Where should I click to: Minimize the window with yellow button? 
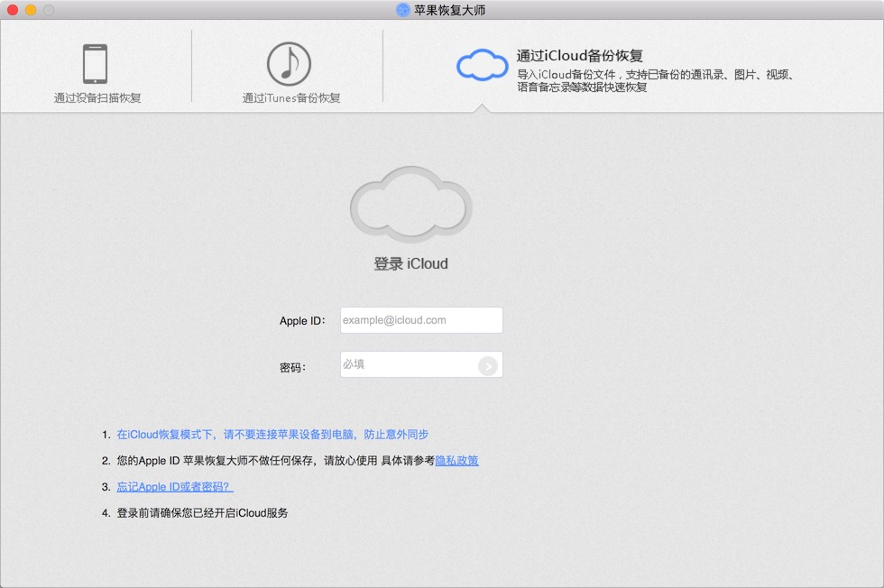point(31,10)
